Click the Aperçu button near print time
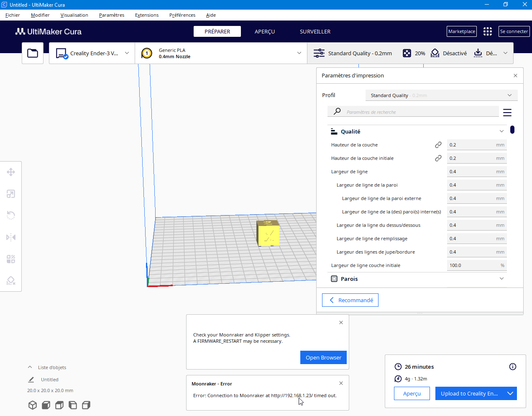The width and height of the screenshot is (532, 416). click(412, 393)
